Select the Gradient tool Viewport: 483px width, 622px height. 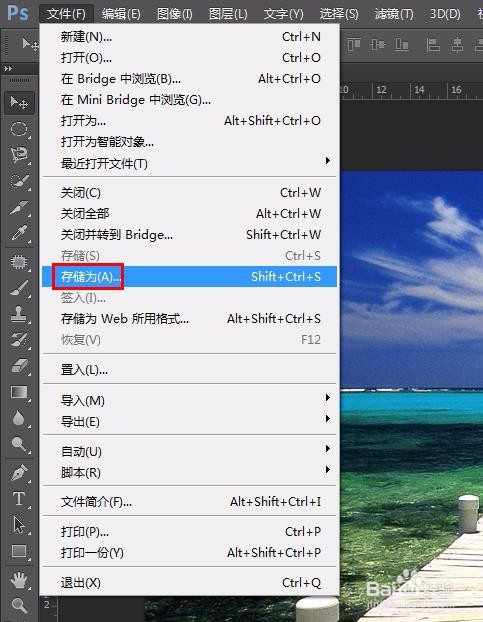point(19,392)
